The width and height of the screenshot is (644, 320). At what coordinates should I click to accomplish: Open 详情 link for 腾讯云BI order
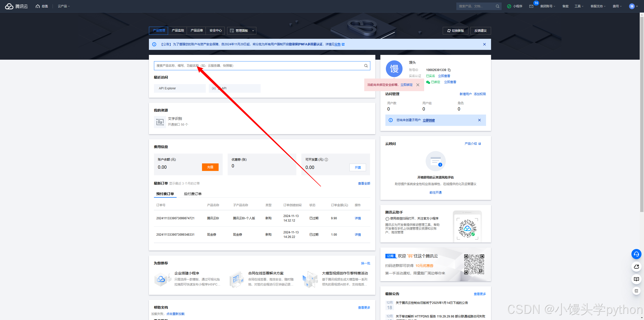click(x=357, y=218)
